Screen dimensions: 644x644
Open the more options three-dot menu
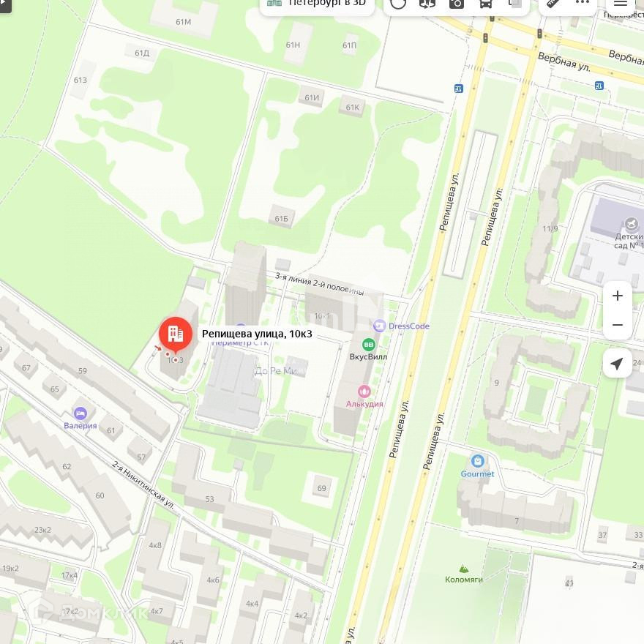point(582,3)
